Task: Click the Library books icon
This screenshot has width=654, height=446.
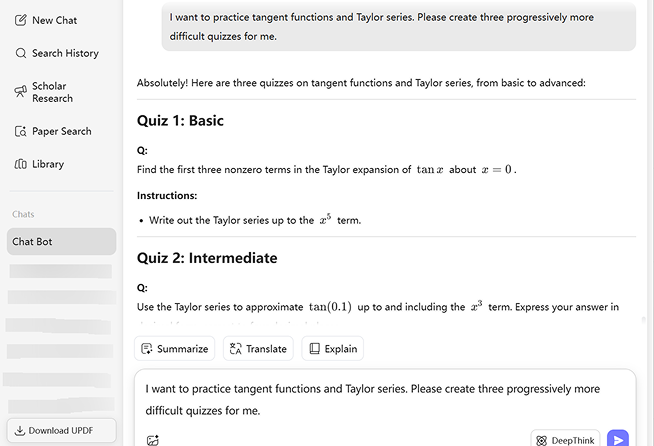Action: [x=21, y=164]
